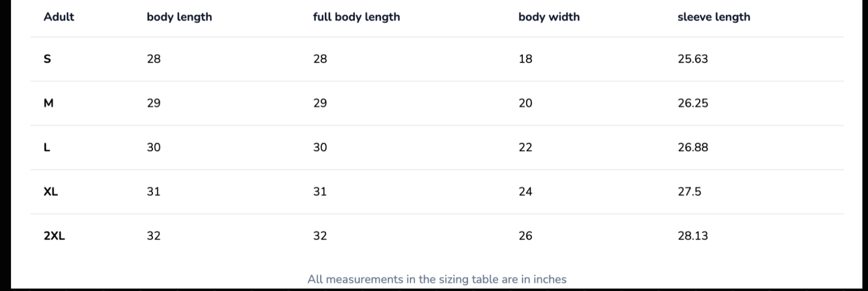Image resolution: width=868 pixels, height=291 pixels.
Task: Click the 2XL row label
Action: [54, 236]
